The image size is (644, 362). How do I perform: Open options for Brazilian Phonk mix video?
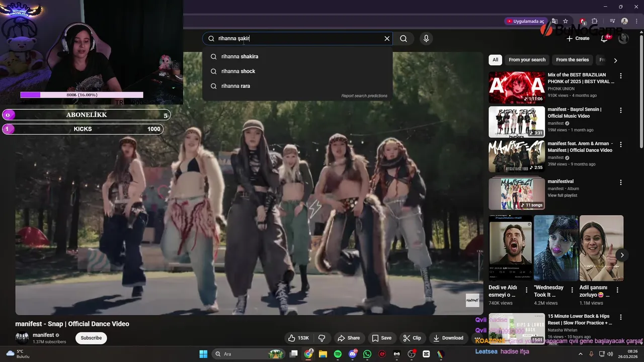click(x=621, y=76)
